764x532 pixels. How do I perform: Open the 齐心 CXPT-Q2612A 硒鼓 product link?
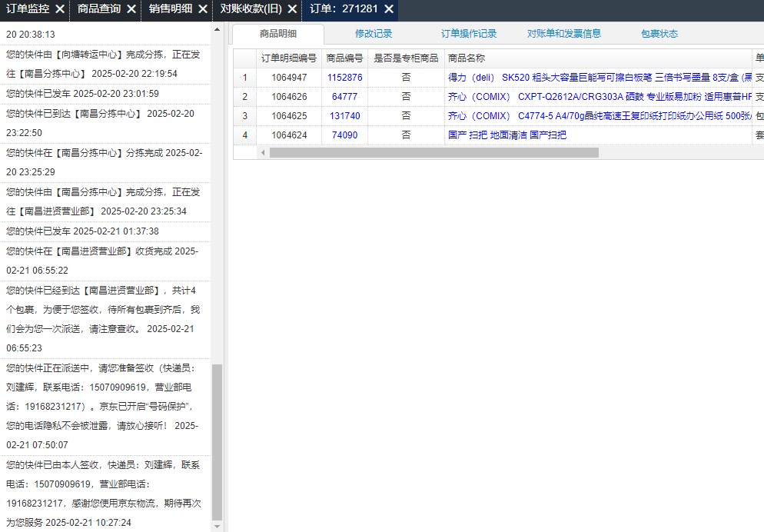tap(600, 96)
